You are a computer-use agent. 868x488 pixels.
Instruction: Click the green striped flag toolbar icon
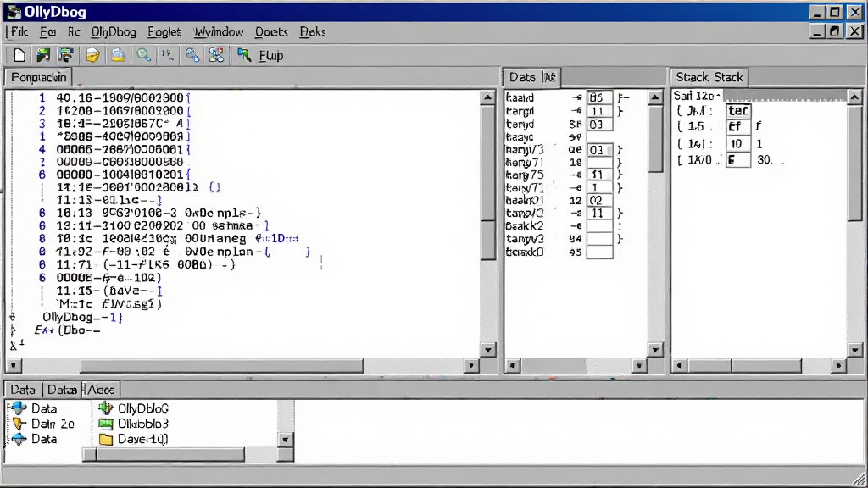click(67, 55)
